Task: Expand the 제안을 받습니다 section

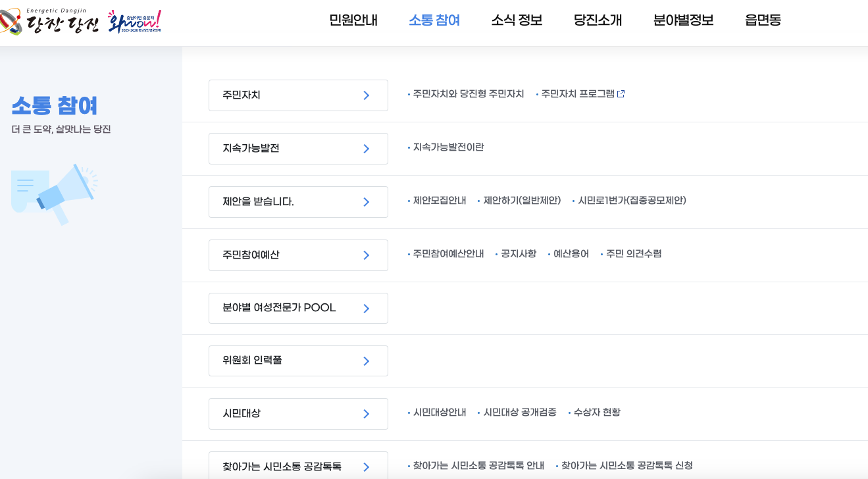Action: point(298,201)
